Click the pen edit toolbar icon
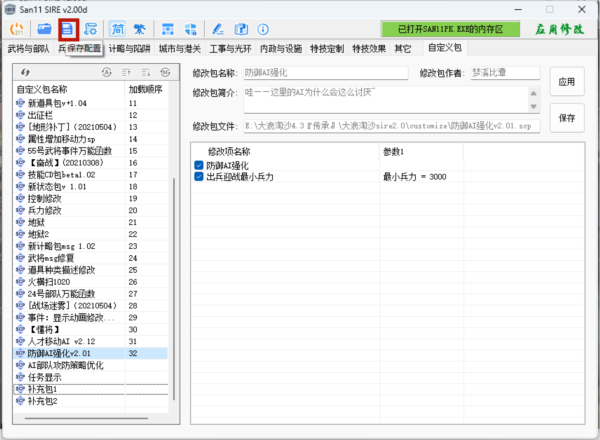Screen dimensions: 600x440 tap(218, 29)
